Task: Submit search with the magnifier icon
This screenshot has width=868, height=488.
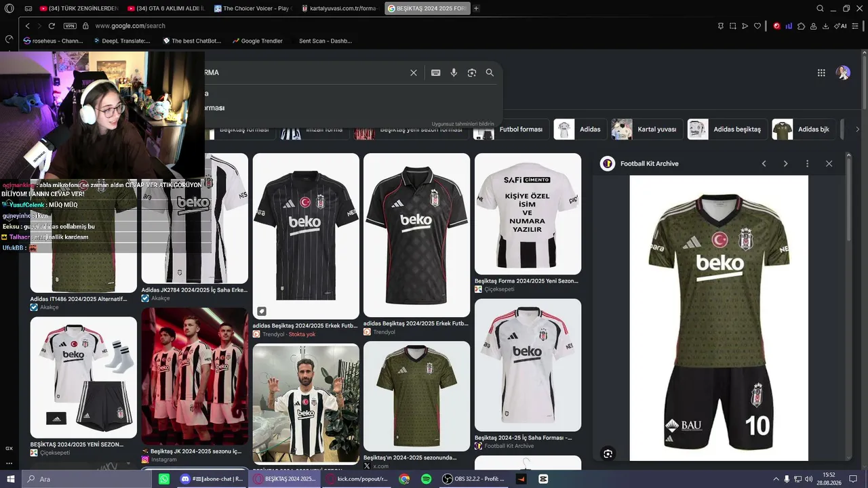Action: pos(490,73)
